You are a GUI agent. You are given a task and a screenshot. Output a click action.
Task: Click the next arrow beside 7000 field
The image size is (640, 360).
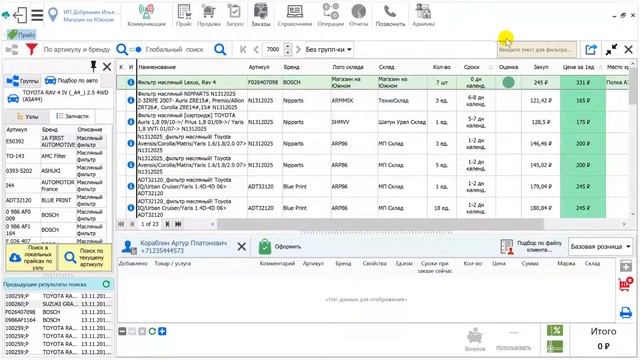[x=298, y=49]
